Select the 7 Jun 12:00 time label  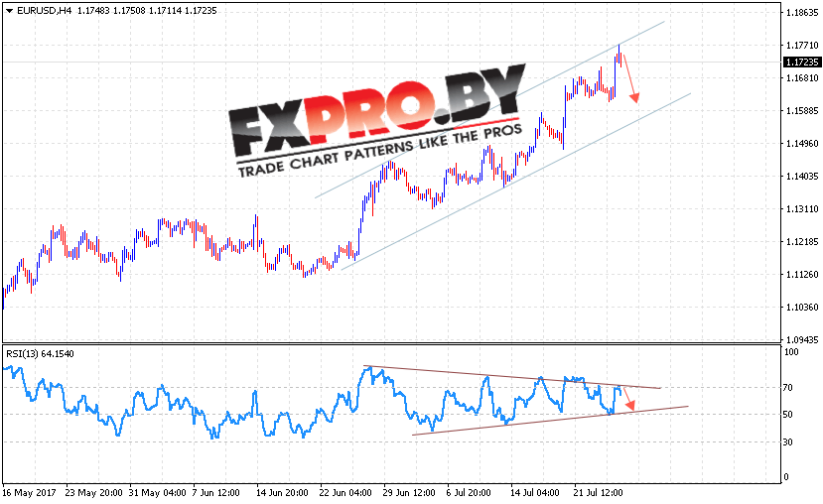pos(215,493)
